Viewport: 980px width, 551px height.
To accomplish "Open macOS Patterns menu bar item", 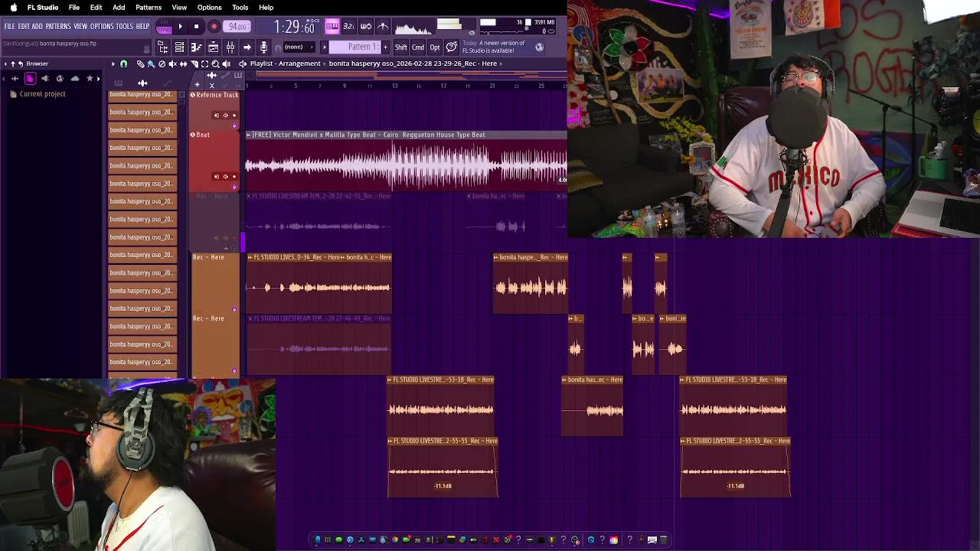I will pyautogui.click(x=149, y=8).
